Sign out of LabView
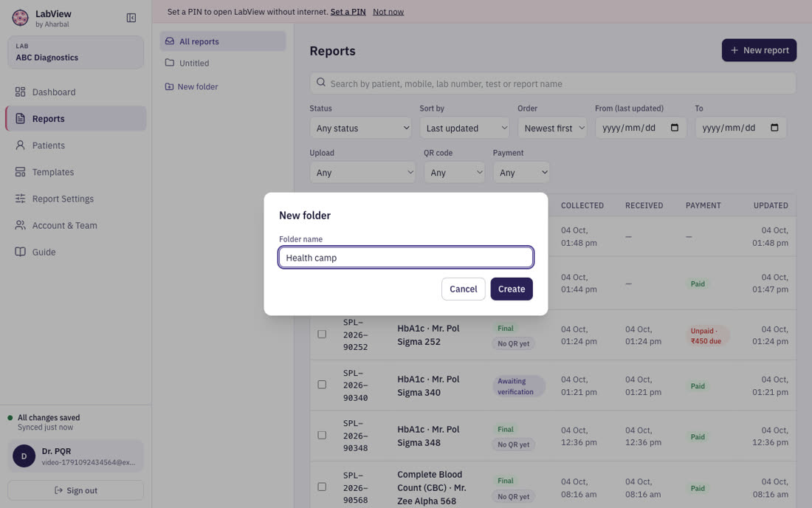Viewport: 812px width, 508px height. pos(75,490)
